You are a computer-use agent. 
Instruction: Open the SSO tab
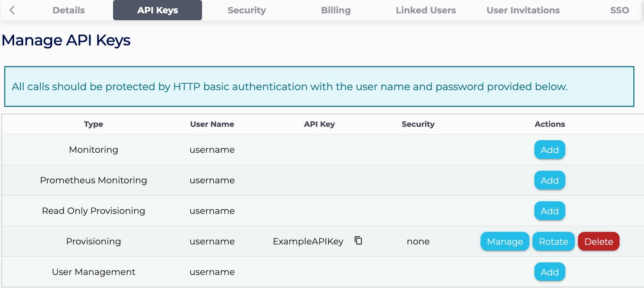point(619,10)
